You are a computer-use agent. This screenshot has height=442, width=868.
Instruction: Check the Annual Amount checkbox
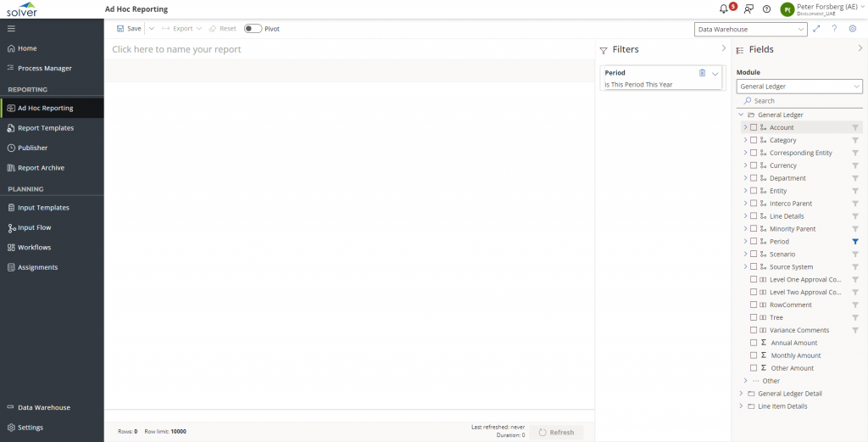754,343
